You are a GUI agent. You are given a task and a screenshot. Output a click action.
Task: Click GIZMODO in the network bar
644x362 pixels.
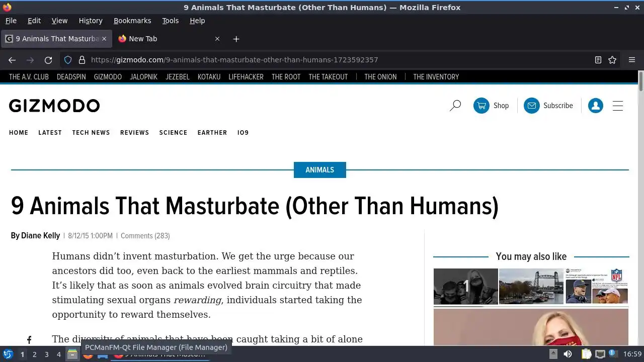click(108, 77)
